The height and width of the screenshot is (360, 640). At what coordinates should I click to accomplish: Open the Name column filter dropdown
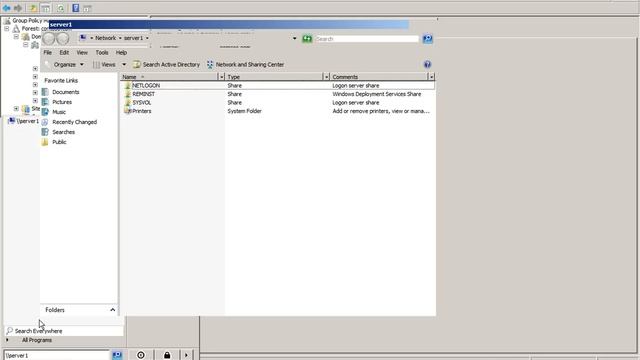[x=221, y=77]
